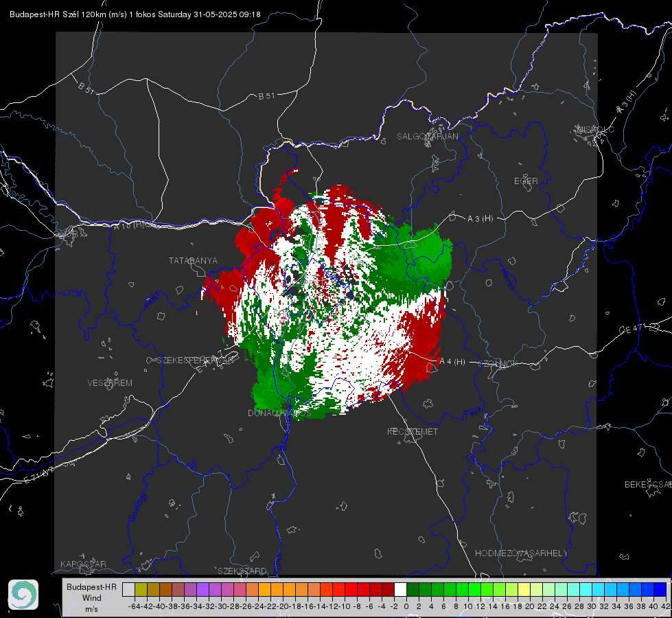The image size is (672, 618).
Task: Click the DUNAÚJVÁROS city label
Action: 279,413
